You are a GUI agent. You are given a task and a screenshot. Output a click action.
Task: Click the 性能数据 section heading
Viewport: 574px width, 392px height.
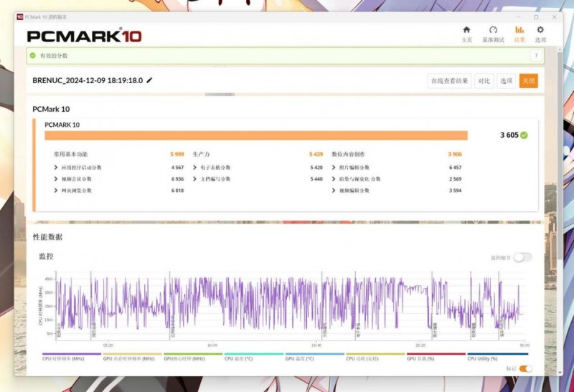[x=47, y=237]
